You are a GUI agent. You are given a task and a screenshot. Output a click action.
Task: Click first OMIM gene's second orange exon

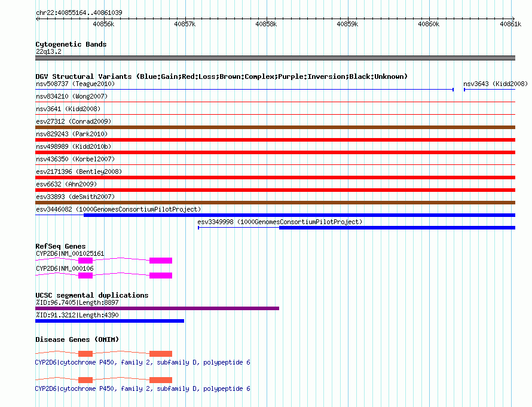(x=161, y=354)
